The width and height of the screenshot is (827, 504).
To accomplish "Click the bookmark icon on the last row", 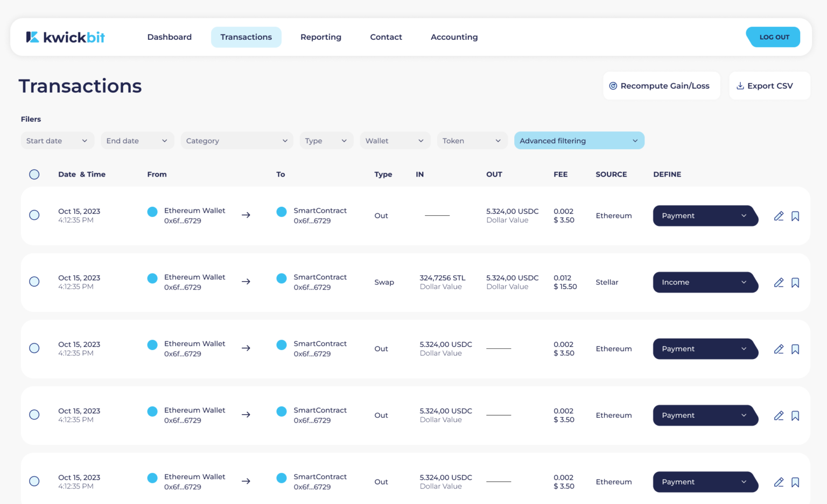I will click(x=795, y=482).
